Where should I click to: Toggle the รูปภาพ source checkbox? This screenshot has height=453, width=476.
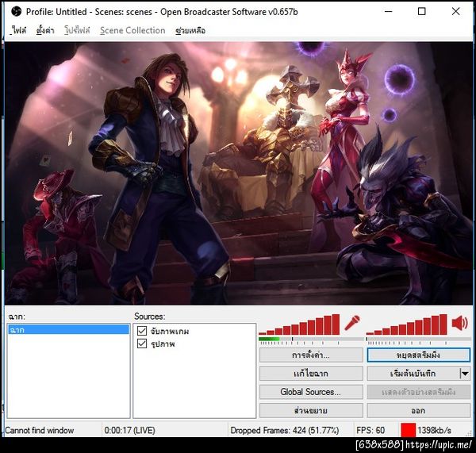point(142,344)
